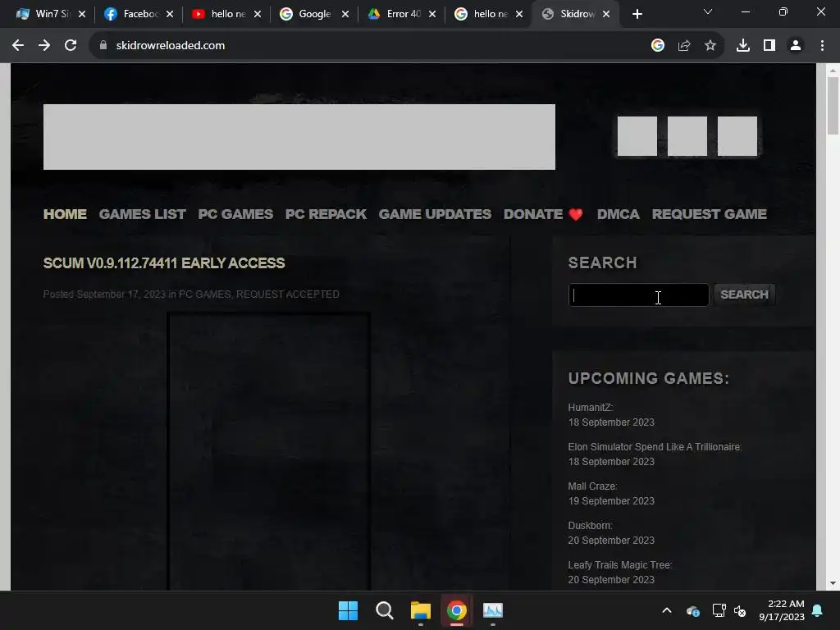This screenshot has height=630, width=840.
Task: Open PC REPACK in the site navigation
Action: 326,214
